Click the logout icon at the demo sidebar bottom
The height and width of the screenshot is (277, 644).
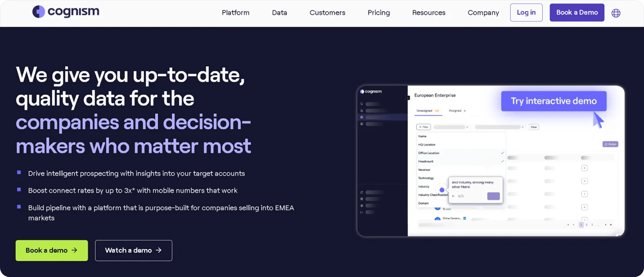[x=361, y=212]
